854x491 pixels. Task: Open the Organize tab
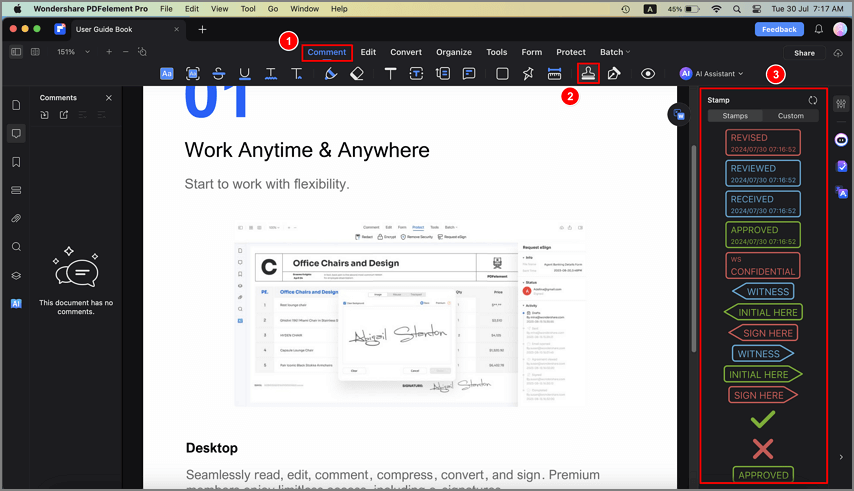click(454, 52)
